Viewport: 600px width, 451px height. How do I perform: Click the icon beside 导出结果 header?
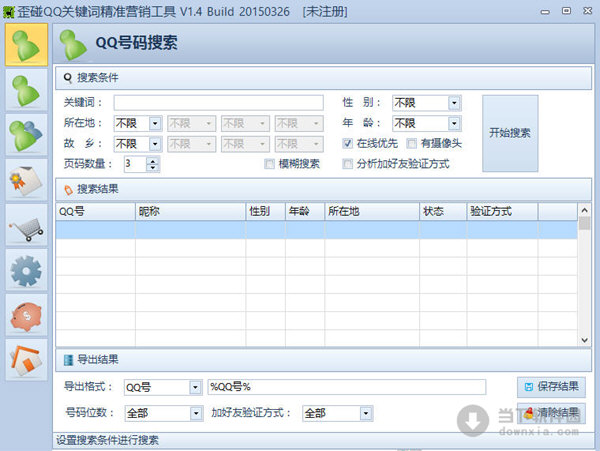click(68, 360)
